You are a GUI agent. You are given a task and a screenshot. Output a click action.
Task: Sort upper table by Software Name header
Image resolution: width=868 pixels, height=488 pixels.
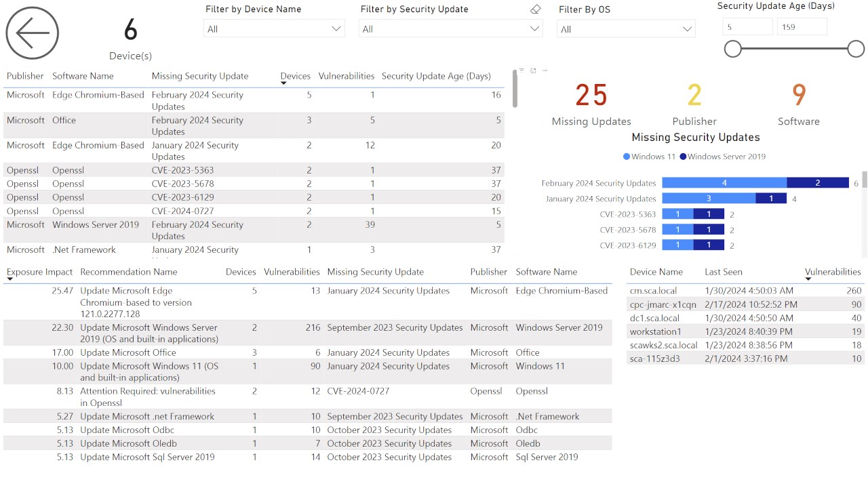tap(83, 76)
